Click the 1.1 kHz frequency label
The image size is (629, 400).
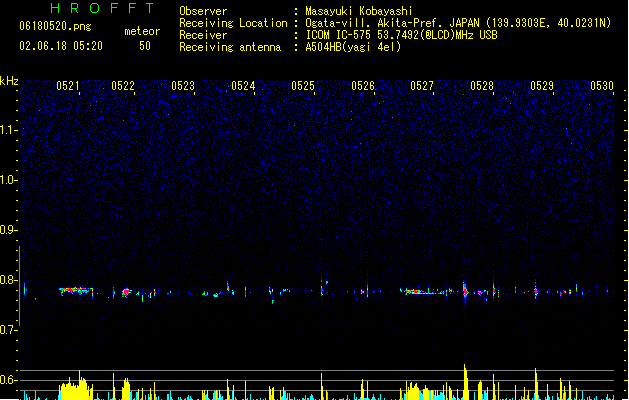click(x=8, y=130)
